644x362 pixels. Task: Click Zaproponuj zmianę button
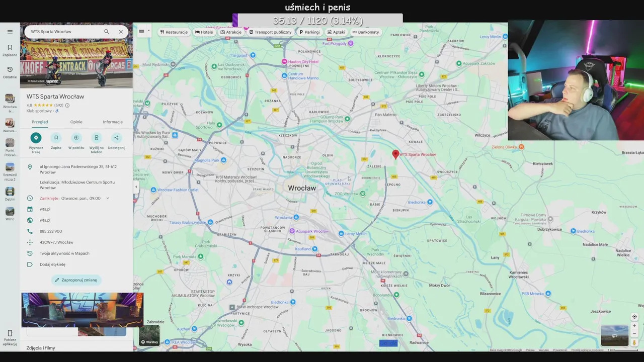76,280
